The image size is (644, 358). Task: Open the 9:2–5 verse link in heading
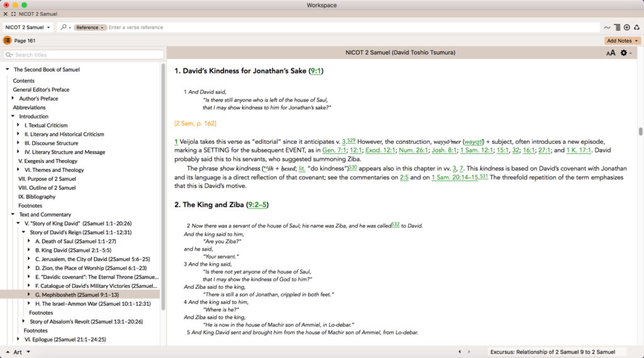(257, 205)
